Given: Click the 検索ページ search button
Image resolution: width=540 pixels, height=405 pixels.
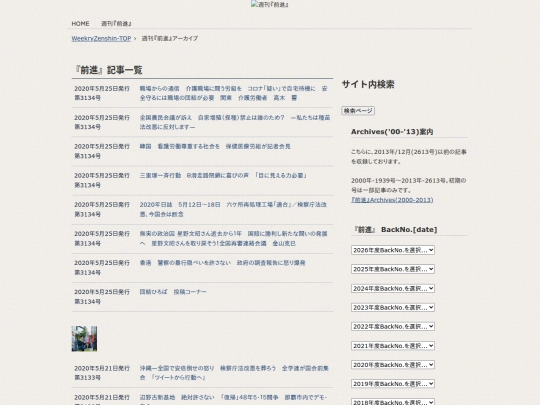Looking at the screenshot, I should 358,111.
